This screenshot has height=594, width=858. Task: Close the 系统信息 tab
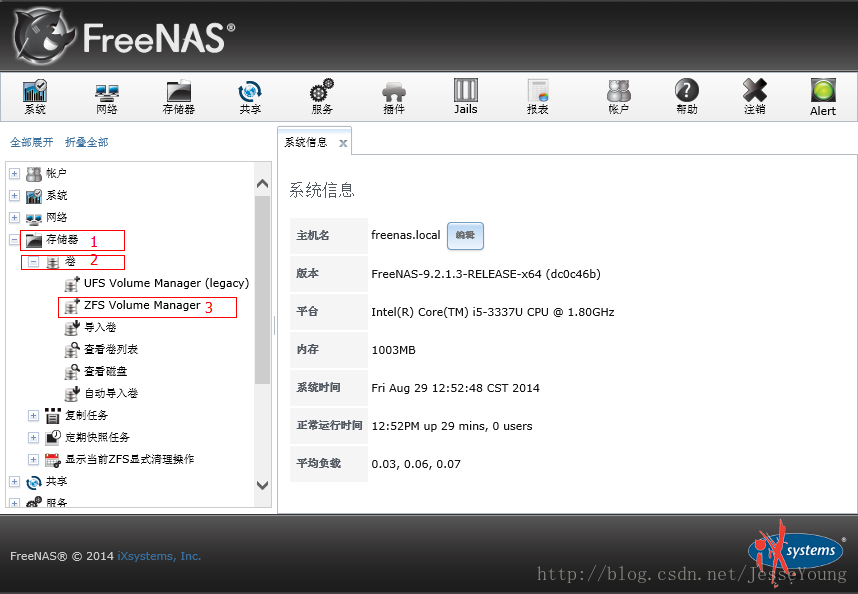pos(343,143)
